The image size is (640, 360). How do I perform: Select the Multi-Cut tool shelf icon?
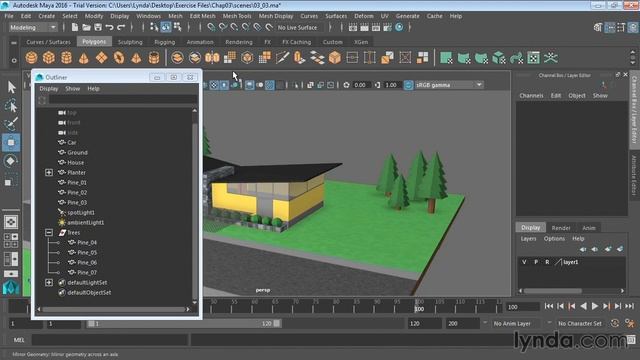[x=282, y=58]
